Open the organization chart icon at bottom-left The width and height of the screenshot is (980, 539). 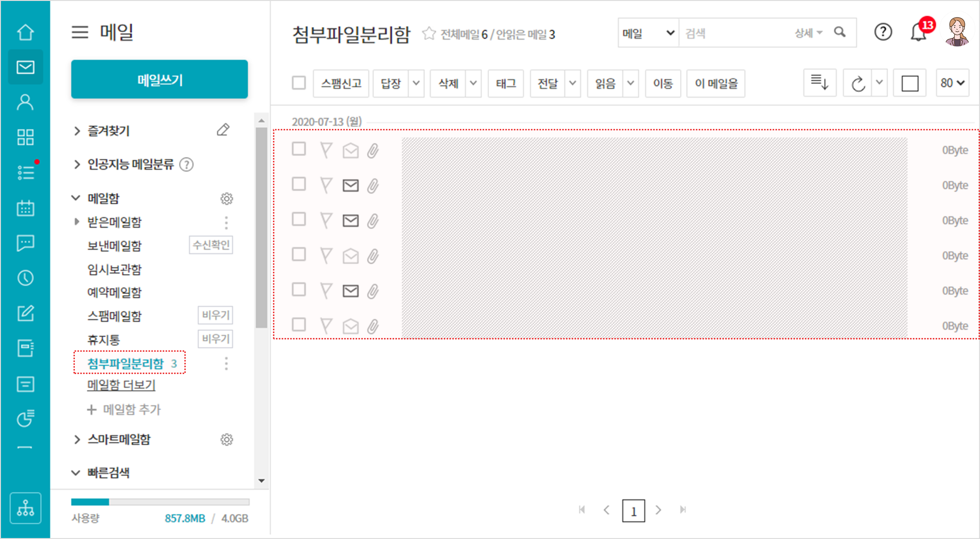(x=25, y=508)
